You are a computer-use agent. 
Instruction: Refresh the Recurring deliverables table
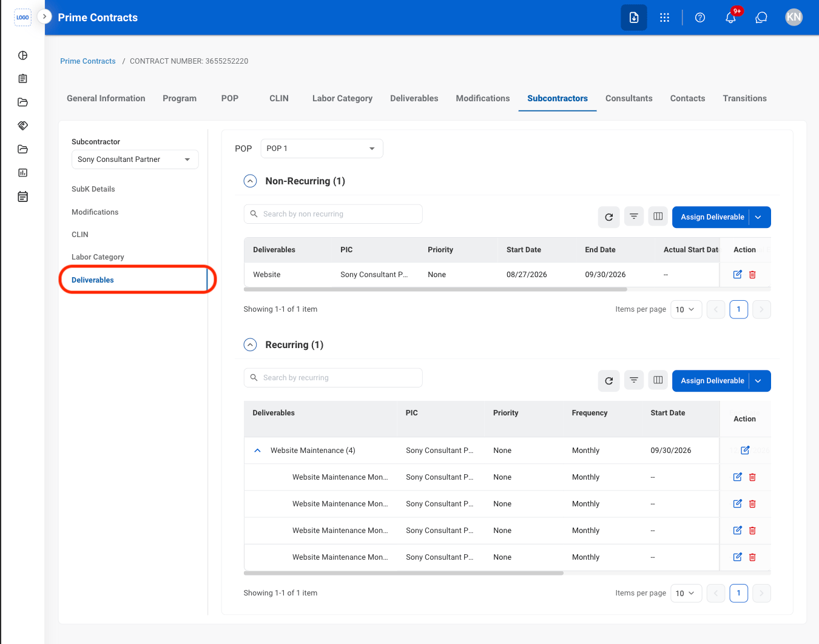click(x=609, y=381)
